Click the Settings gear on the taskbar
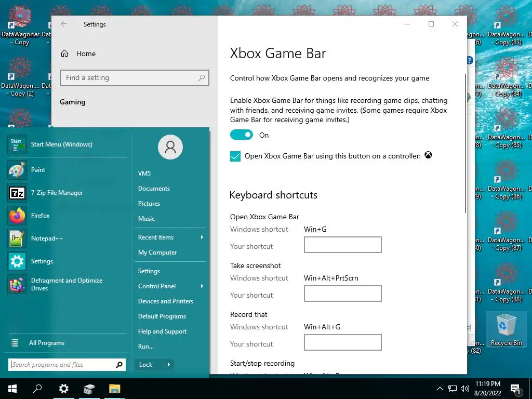532x399 pixels. coord(64,389)
